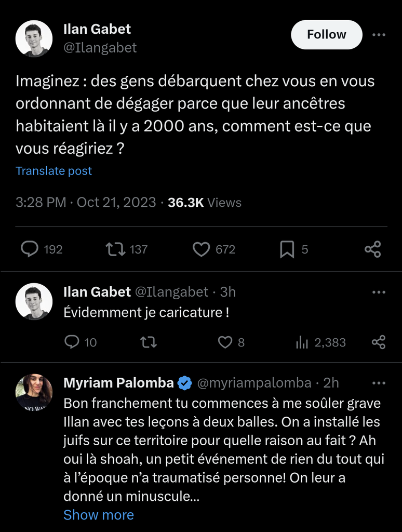This screenshot has width=402, height=532.
Task: Share the "Évidemment je caricature" reply
Action: (379, 342)
